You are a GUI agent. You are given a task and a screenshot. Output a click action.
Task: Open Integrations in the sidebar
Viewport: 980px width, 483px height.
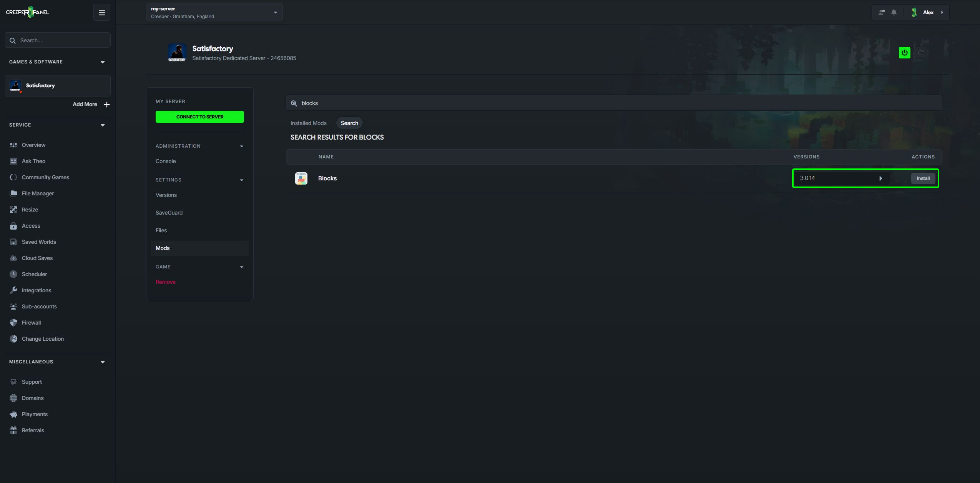click(x=37, y=290)
